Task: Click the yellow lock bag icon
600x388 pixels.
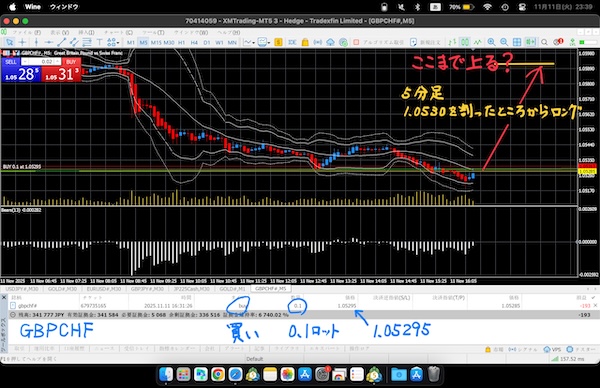Action: 305,42
